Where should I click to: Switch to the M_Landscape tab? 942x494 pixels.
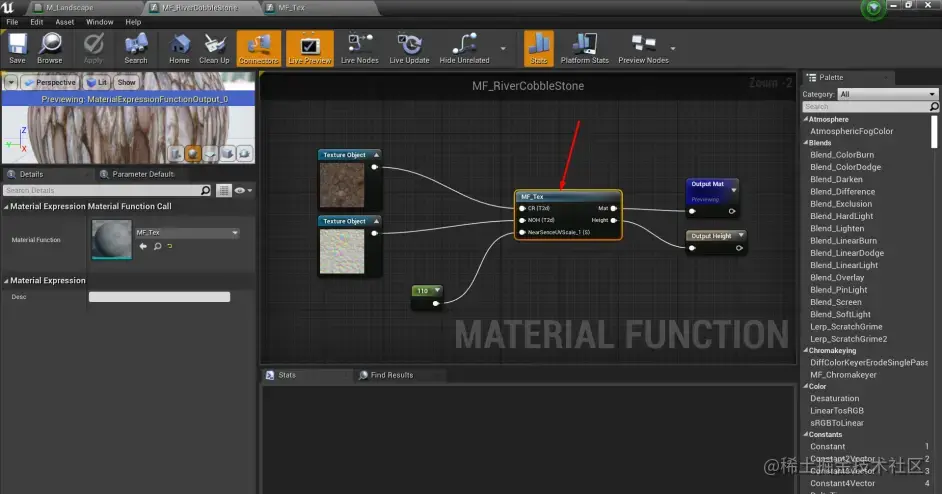tap(69, 8)
